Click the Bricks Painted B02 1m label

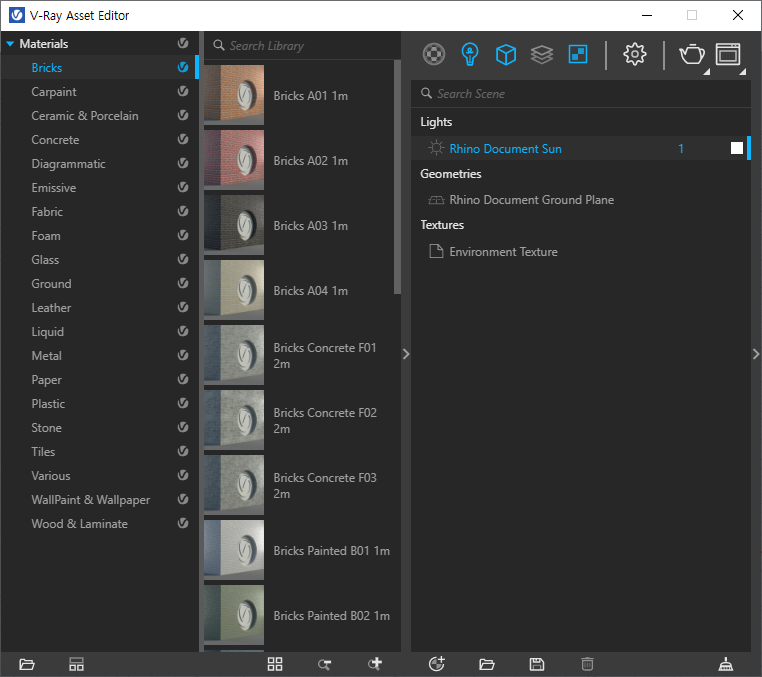click(331, 616)
